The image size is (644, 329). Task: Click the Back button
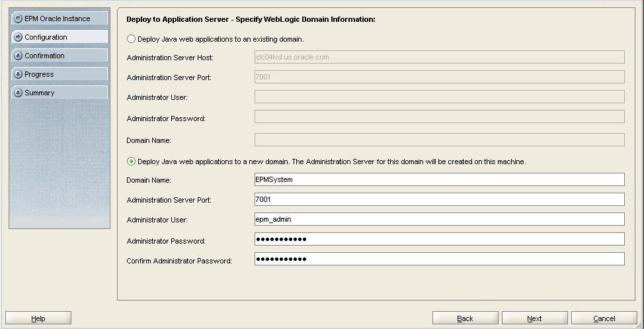[465, 318]
